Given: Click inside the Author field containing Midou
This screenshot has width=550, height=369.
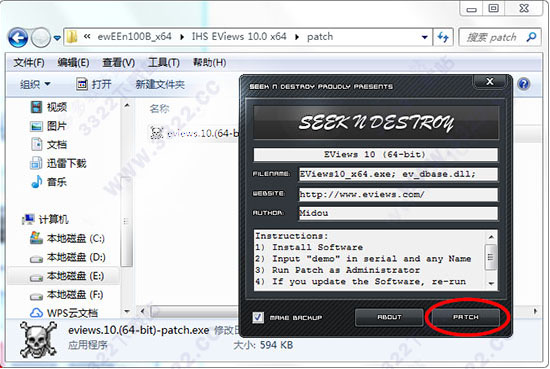Looking at the screenshot, I should 398,213.
